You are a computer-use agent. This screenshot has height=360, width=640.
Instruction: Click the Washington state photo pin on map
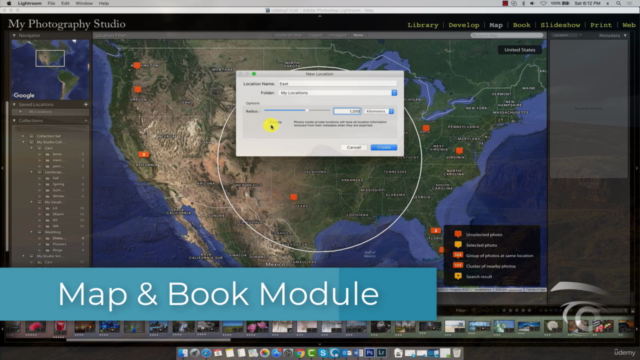pos(137,65)
